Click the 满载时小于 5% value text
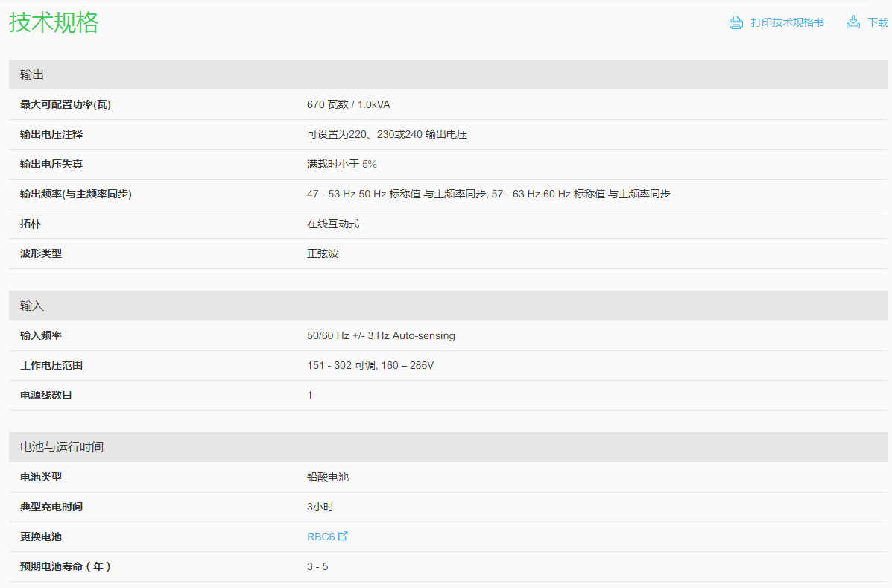Image resolution: width=892 pixels, height=588 pixels. pyautogui.click(x=342, y=164)
